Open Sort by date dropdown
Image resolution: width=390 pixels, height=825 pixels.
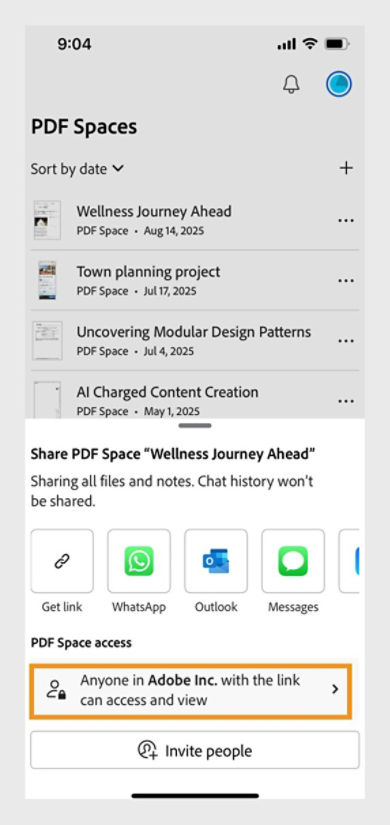[x=77, y=169]
